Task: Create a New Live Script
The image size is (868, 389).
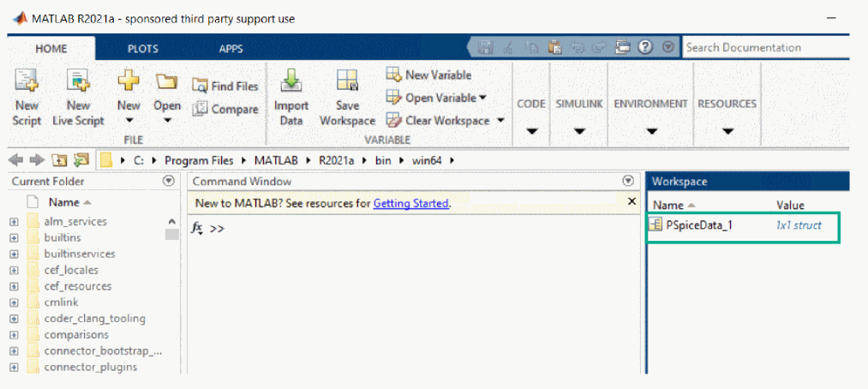Action: click(x=78, y=98)
